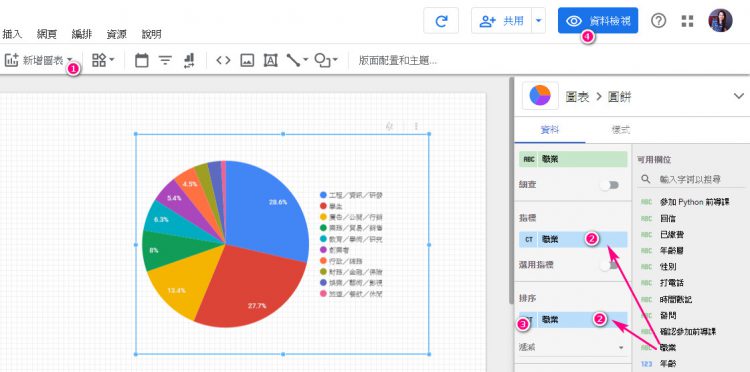This screenshot has height=372, width=750.
Task: Click the CT aggregation icon on metric 職業
Action: [529, 239]
